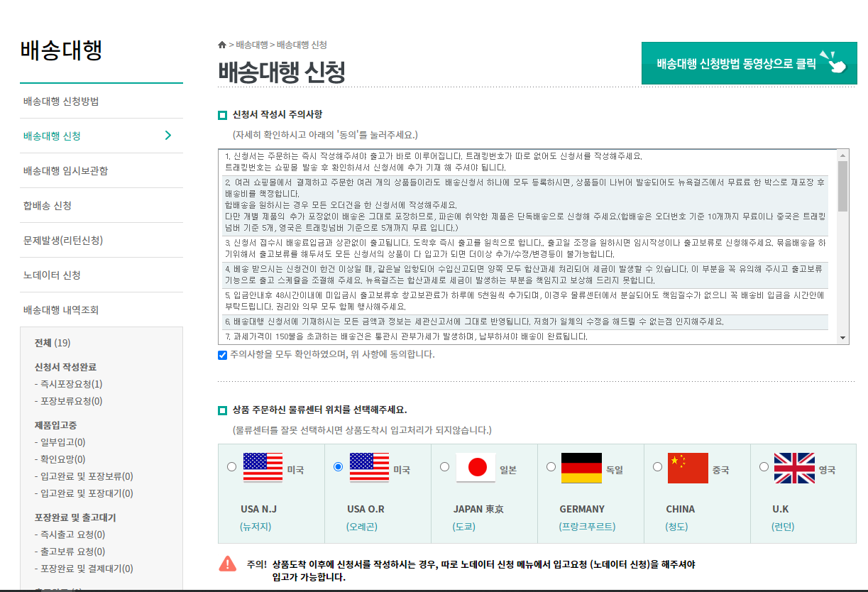This screenshot has height=592, width=868.
Task: Click the notice box scrollbar thumb
Action: tap(842, 187)
